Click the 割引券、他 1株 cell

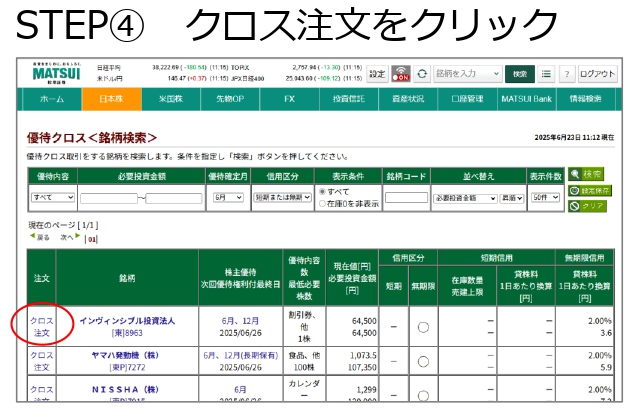[x=304, y=327]
